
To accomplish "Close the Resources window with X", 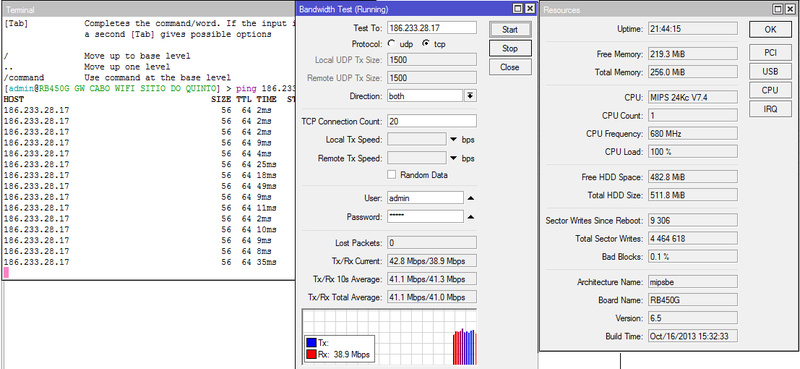I will (790, 9).
